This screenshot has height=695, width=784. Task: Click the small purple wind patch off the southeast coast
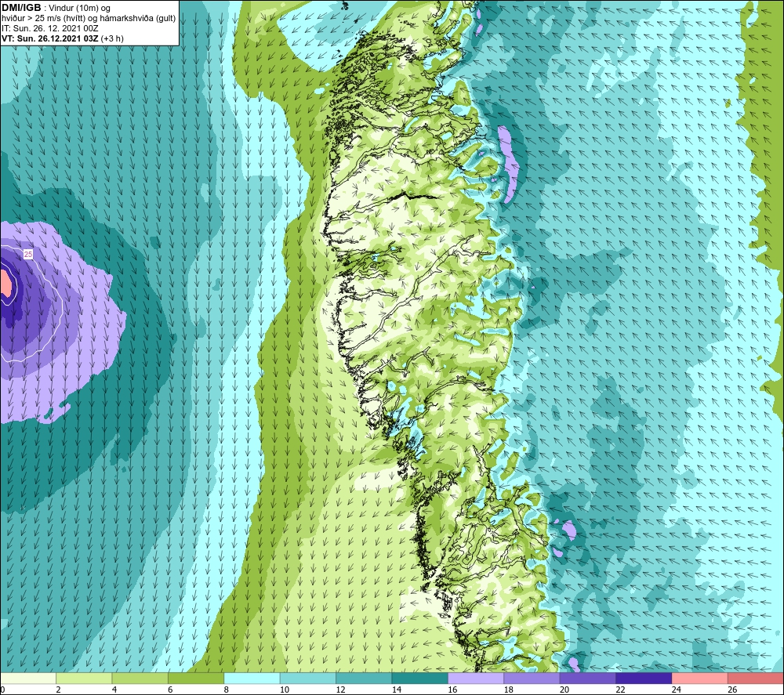[x=569, y=530]
